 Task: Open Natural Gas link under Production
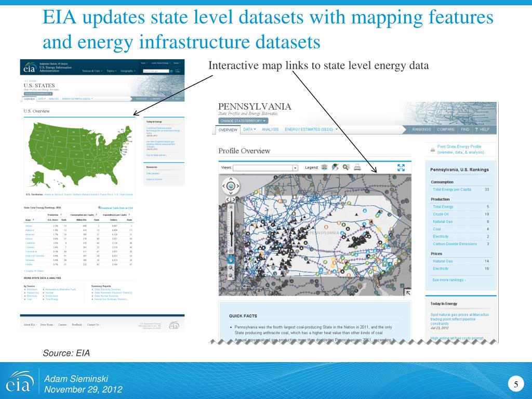[x=443, y=221]
